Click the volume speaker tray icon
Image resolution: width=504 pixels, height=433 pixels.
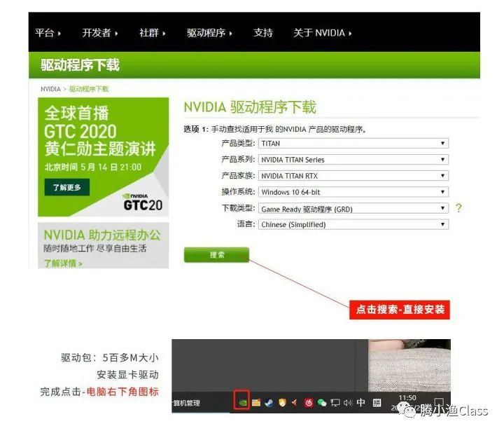coord(347,402)
